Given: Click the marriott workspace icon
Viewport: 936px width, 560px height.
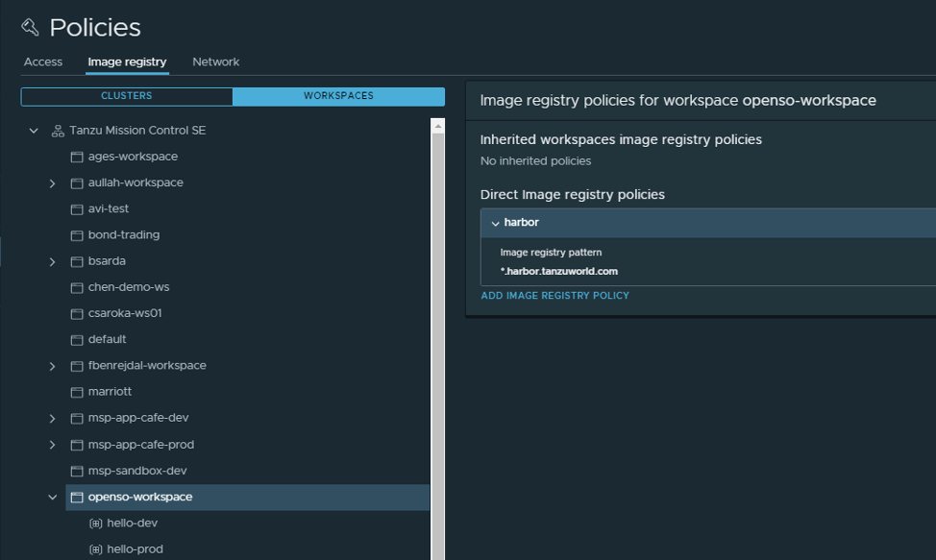Looking at the screenshot, I should pyautogui.click(x=77, y=393).
